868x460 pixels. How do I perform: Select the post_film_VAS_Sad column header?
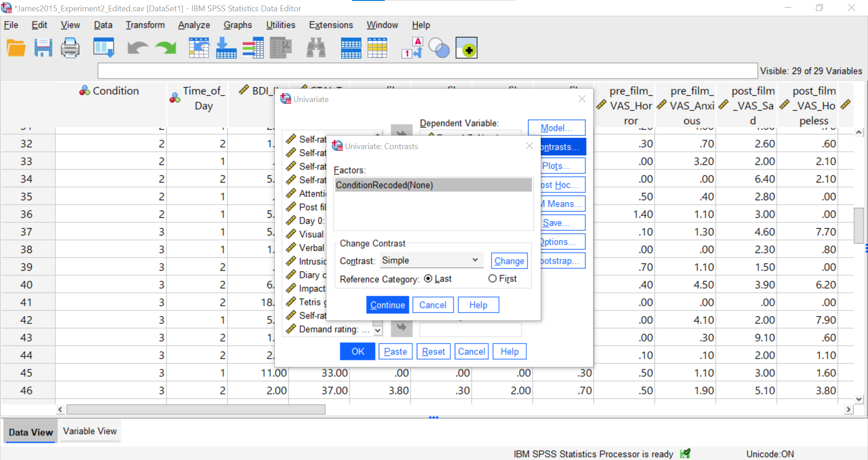click(x=747, y=105)
